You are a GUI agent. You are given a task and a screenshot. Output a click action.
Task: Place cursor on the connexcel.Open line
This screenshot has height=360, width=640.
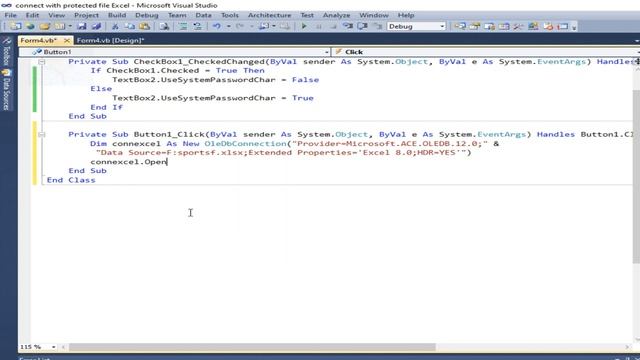(x=129, y=162)
